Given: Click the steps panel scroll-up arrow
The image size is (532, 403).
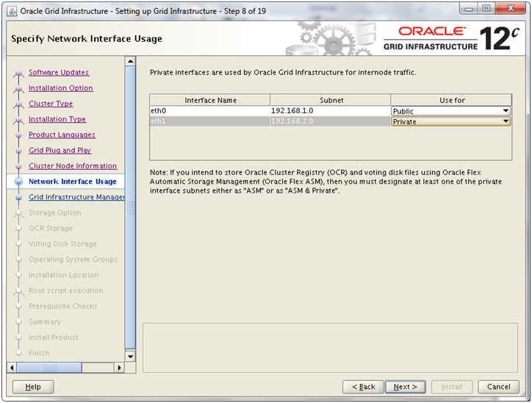Looking at the screenshot, I should 130,61.
